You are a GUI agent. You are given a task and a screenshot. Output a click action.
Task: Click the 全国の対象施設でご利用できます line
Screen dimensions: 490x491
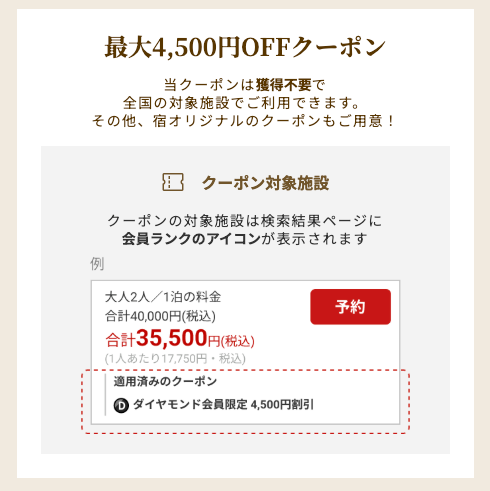(242, 103)
